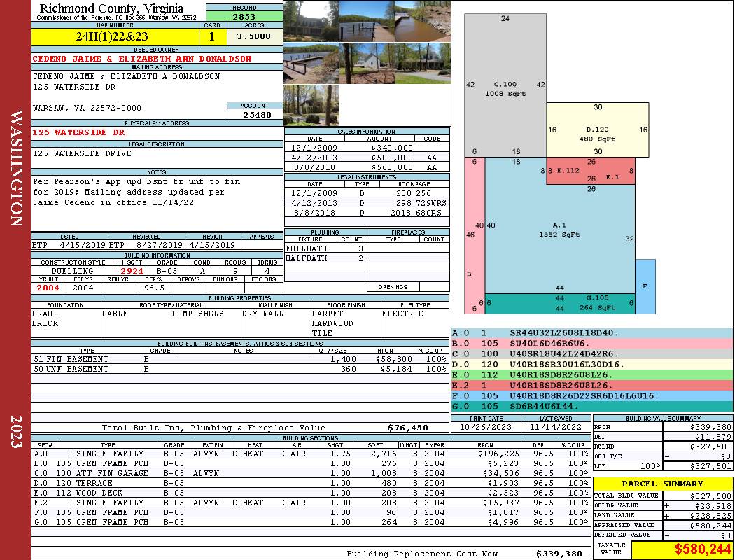Click the map number 24H(1)22&23 field
735x560 pixels.
pos(115,37)
